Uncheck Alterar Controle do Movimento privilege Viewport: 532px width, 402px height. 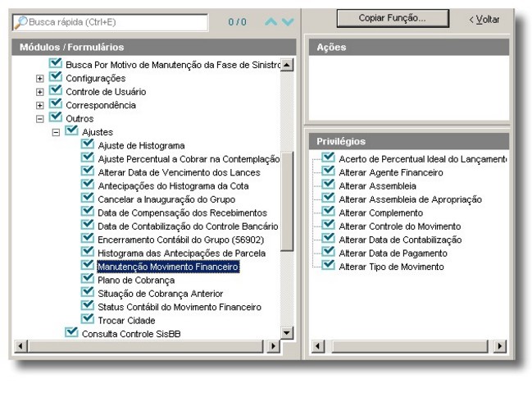point(328,225)
